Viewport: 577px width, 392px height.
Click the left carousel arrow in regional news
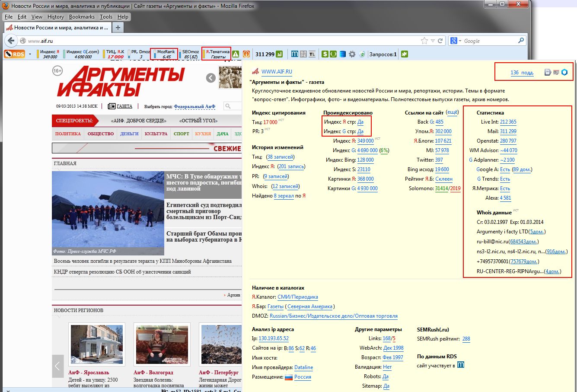click(58, 366)
